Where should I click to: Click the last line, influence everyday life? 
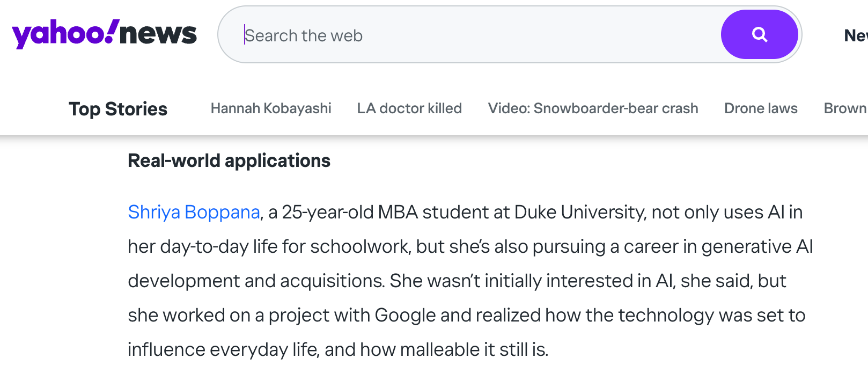[x=223, y=350]
